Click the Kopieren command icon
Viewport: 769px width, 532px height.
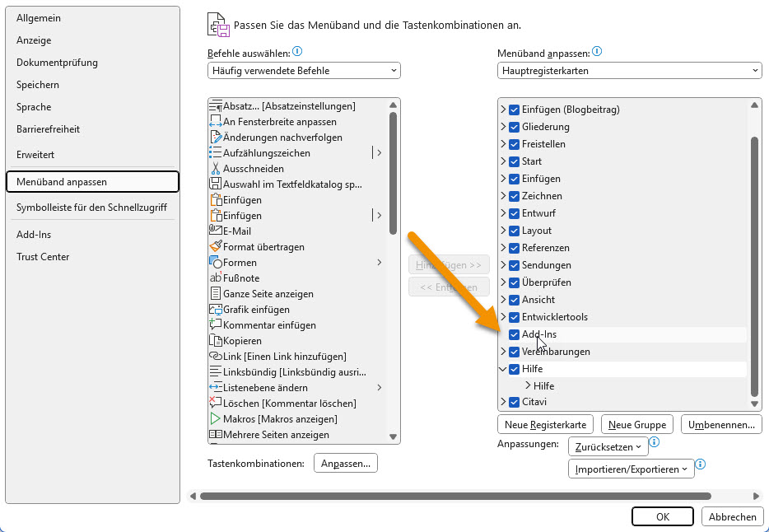point(216,341)
